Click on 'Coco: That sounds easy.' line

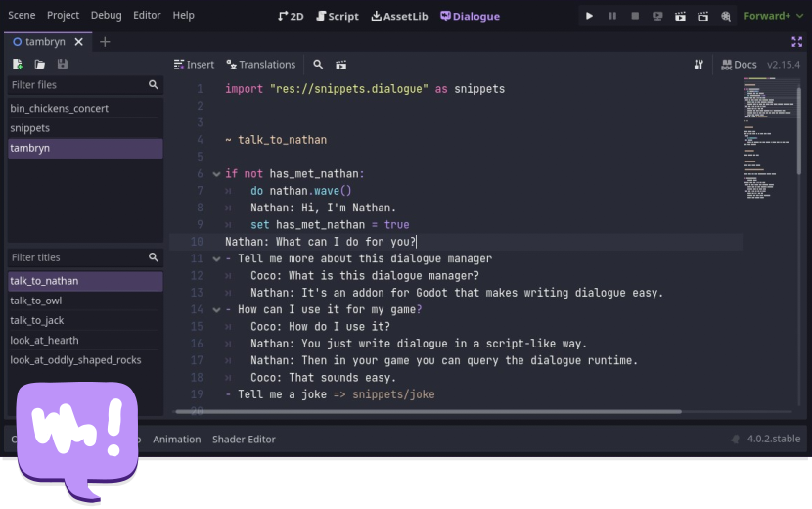[x=323, y=377]
